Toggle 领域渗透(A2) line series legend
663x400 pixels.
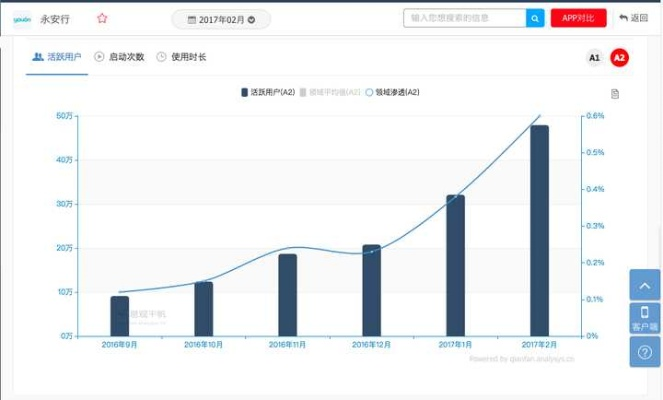(392, 92)
